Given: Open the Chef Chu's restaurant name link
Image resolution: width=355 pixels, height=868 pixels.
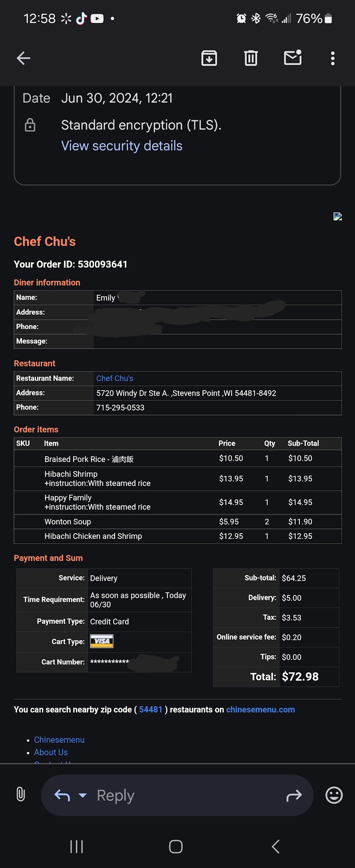Looking at the screenshot, I should click(114, 378).
